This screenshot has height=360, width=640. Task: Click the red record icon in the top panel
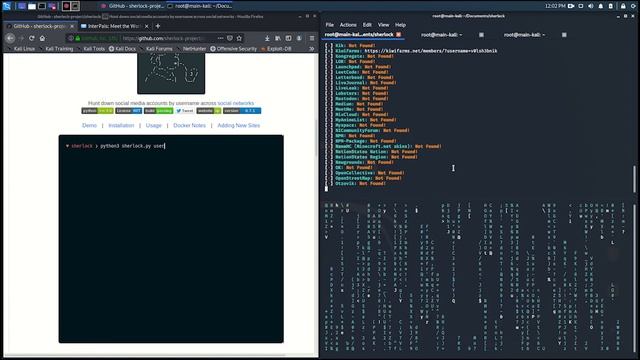(66, 6)
